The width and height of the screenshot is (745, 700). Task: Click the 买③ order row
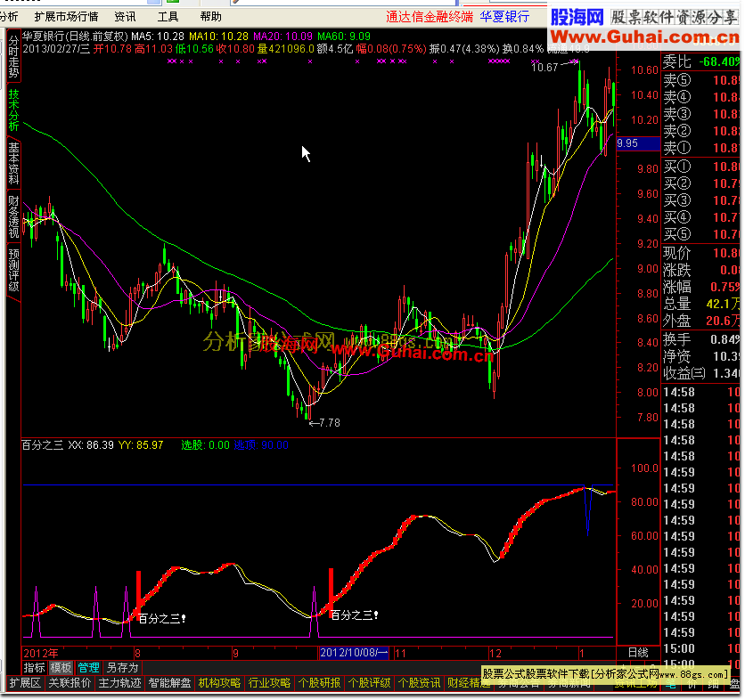click(700, 200)
